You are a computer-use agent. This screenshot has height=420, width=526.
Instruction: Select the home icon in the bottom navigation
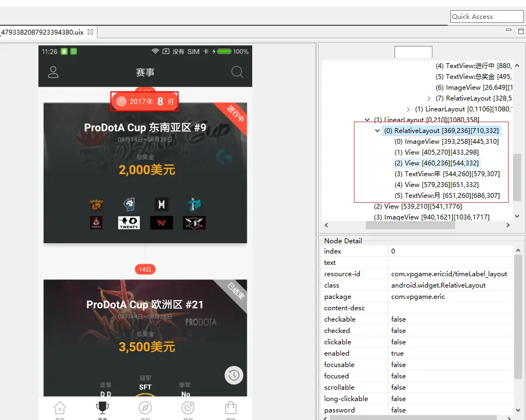[60, 408]
